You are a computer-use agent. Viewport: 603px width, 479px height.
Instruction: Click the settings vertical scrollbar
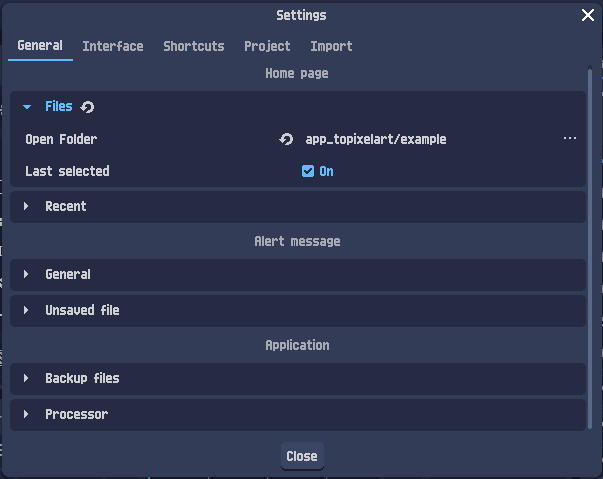pos(590,248)
